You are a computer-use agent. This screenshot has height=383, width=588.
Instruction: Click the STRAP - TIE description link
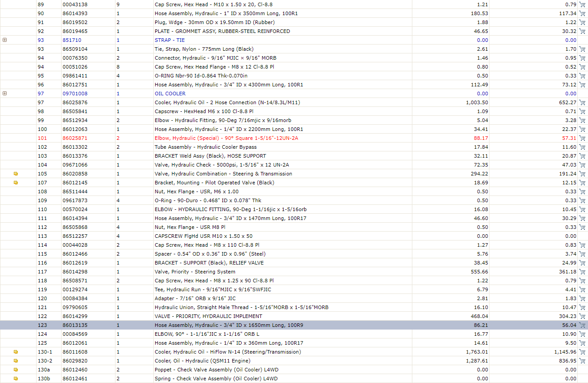tap(170, 40)
